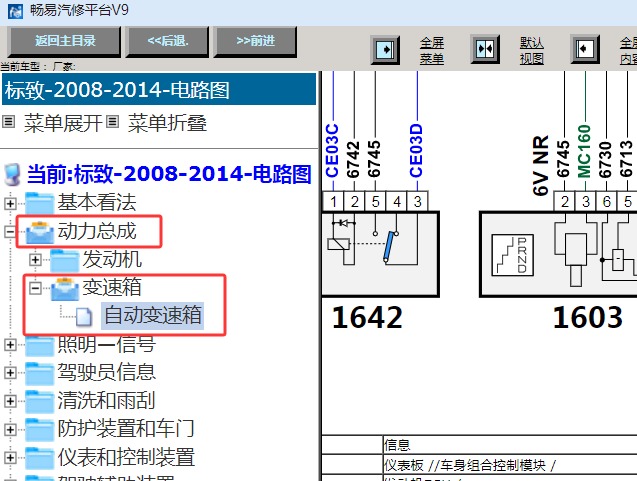Click the PRND gear selector symbol
Image resolution: width=637 pixels, height=481 pixels.
click(x=513, y=256)
